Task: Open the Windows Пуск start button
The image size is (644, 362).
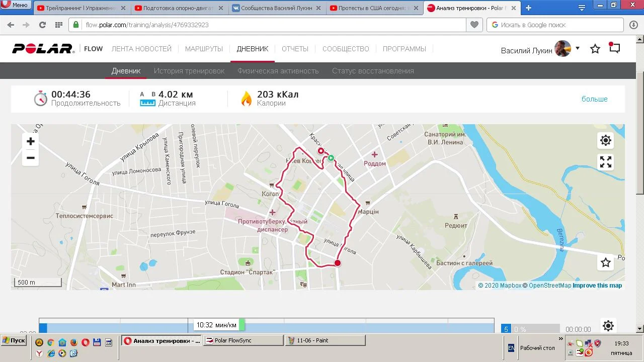Action: (x=14, y=340)
